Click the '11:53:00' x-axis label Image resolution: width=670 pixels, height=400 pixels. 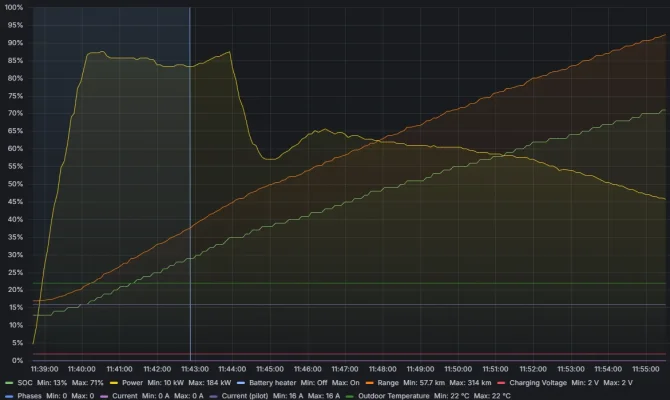[571, 369]
